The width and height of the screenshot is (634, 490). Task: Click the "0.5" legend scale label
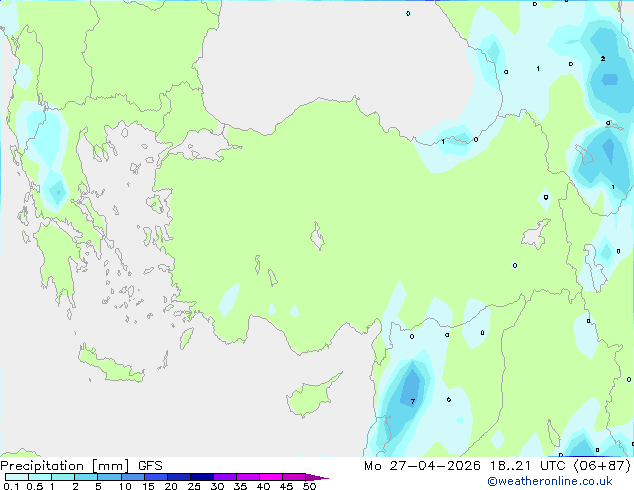point(35,486)
